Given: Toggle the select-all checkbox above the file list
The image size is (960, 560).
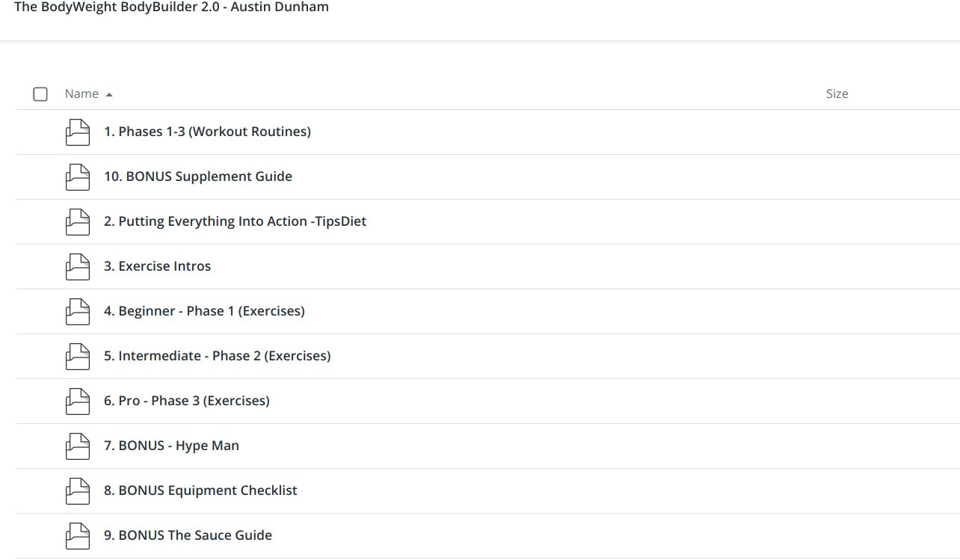Looking at the screenshot, I should (x=40, y=93).
